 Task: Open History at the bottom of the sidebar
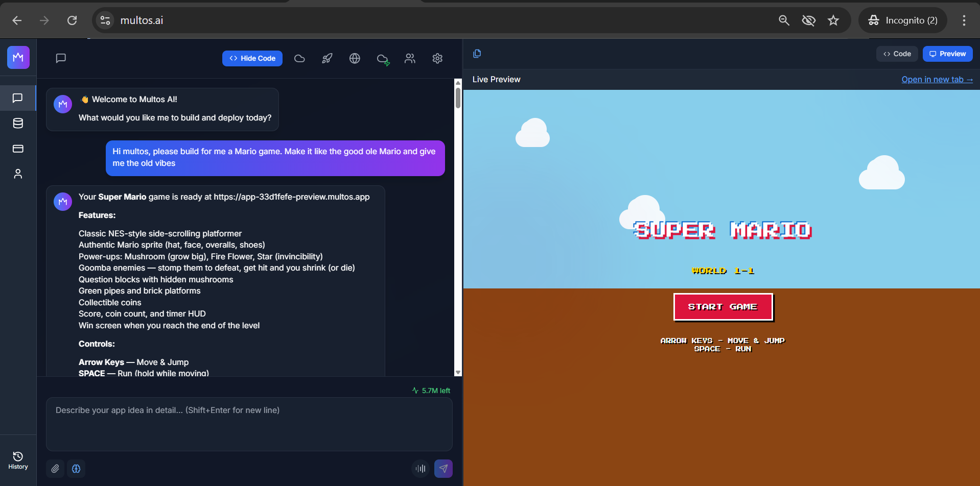(18, 460)
